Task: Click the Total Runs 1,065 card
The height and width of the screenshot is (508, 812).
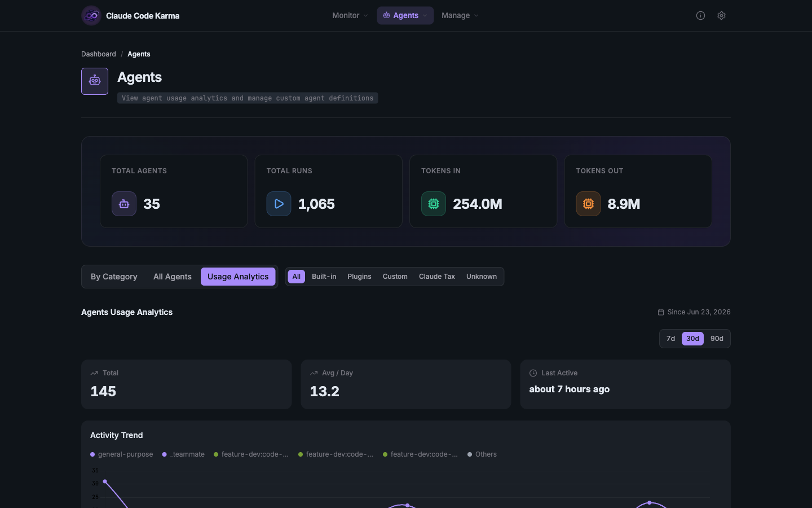Action: click(x=328, y=191)
